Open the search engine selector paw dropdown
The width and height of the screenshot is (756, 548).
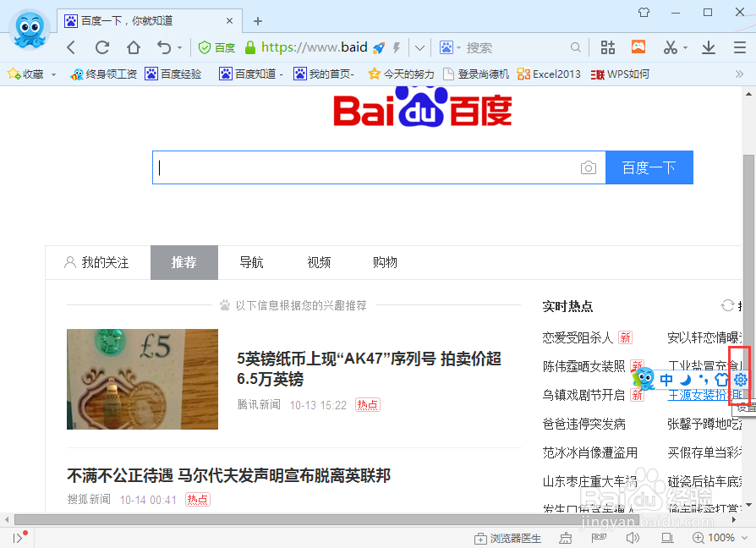tap(450, 47)
